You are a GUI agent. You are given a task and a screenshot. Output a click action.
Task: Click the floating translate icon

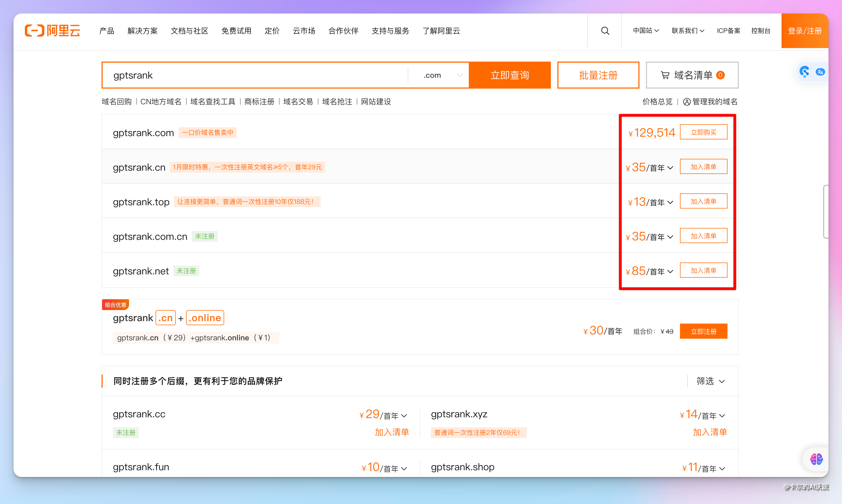coord(820,72)
